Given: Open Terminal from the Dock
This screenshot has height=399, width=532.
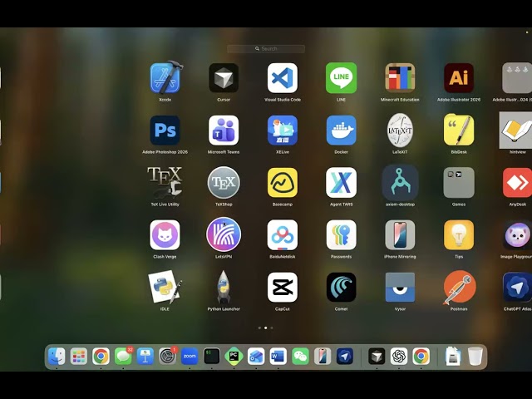Looking at the screenshot, I should coord(212,357).
